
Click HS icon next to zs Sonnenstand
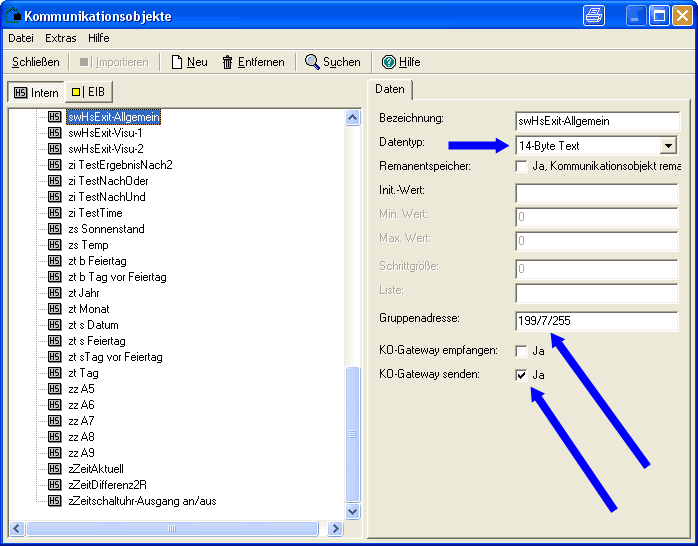(55, 229)
